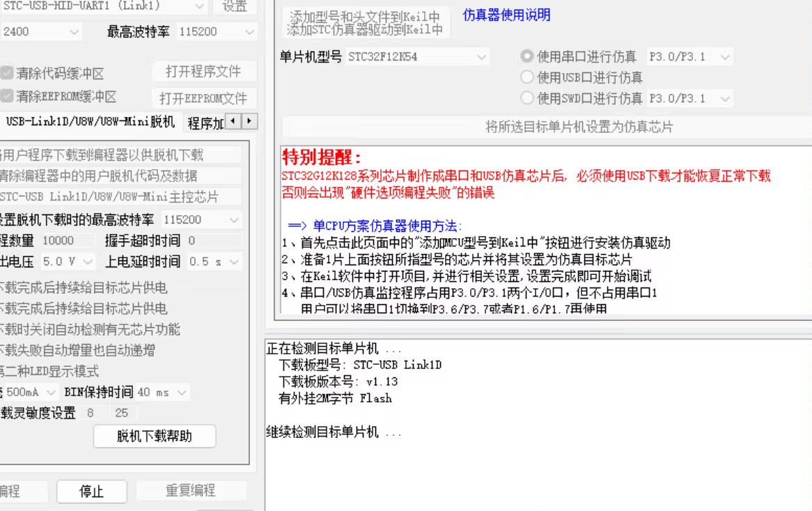The image size is (812, 511).
Task: Open the 500mA current dropdown
Action: point(30,392)
